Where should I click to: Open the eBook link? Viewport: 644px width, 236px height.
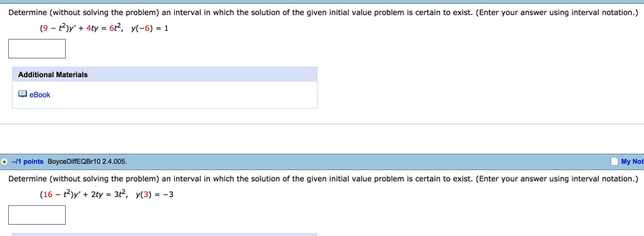pos(40,95)
